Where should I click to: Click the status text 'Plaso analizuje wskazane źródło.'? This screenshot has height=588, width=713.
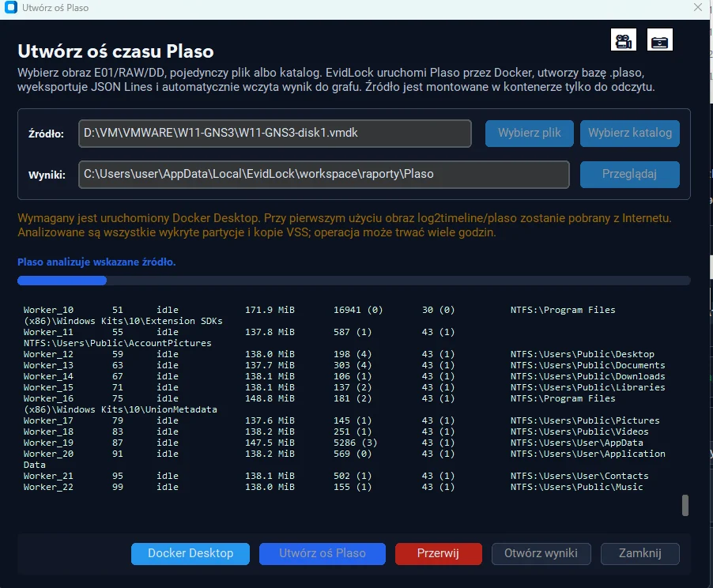[96, 262]
